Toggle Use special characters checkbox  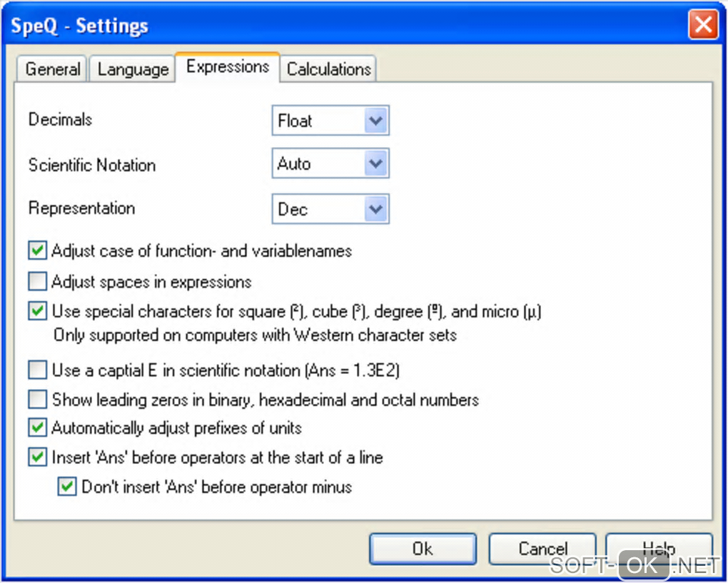38,312
